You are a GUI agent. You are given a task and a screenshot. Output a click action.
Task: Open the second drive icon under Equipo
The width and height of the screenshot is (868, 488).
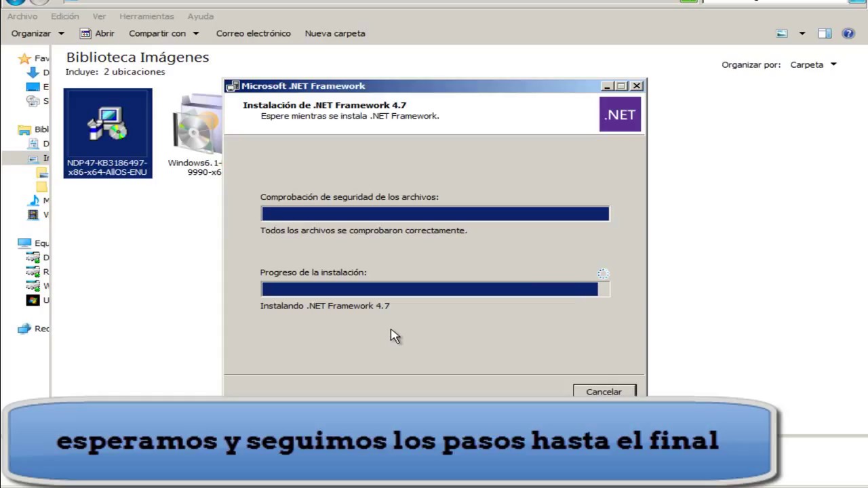[33, 272]
